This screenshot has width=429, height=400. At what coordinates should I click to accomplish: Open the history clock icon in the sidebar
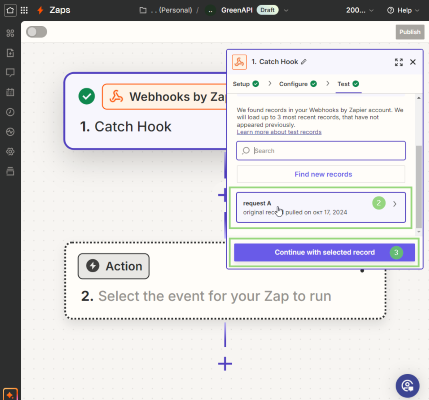tap(10, 112)
